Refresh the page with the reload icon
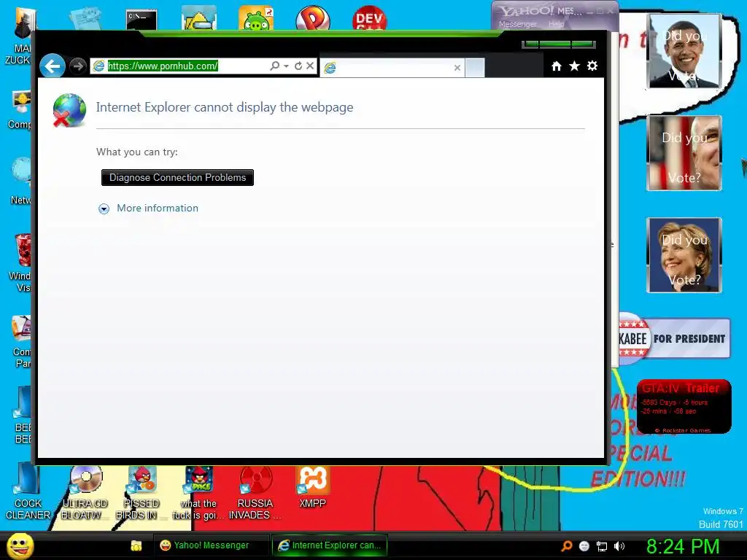Image resolution: width=747 pixels, height=560 pixels. coord(298,66)
